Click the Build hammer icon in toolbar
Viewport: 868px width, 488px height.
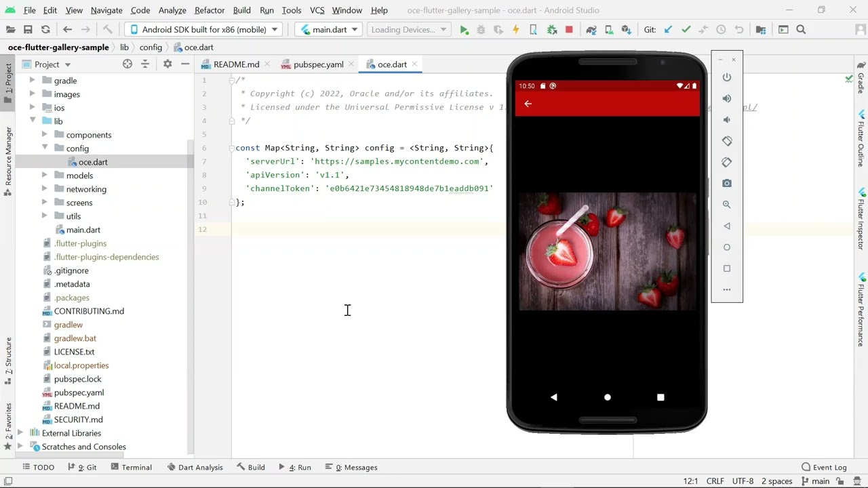(x=107, y=30)
